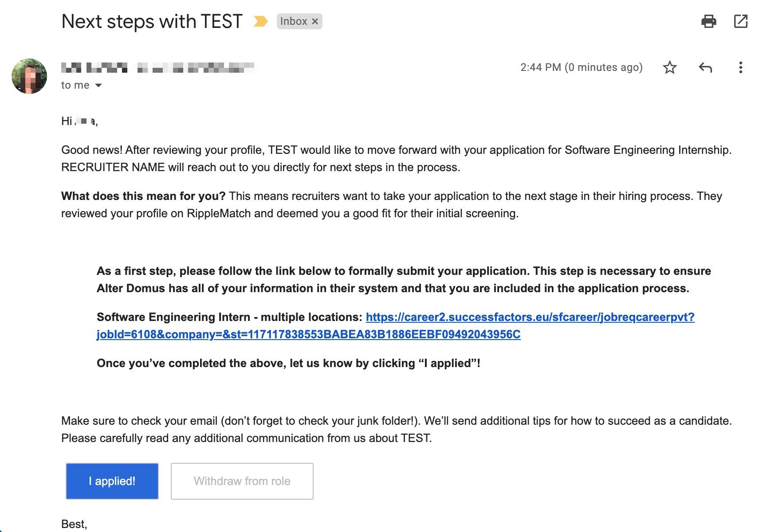This screenshot has width=763, height=532.
Task: Click the "Software Engineering Intern - multiple locations" text
Action: coord(229,317)
